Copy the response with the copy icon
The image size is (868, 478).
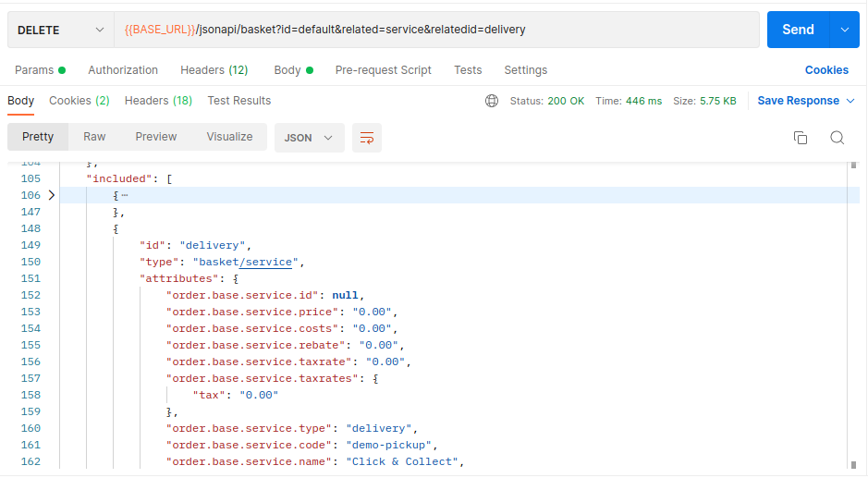(801, 138)
